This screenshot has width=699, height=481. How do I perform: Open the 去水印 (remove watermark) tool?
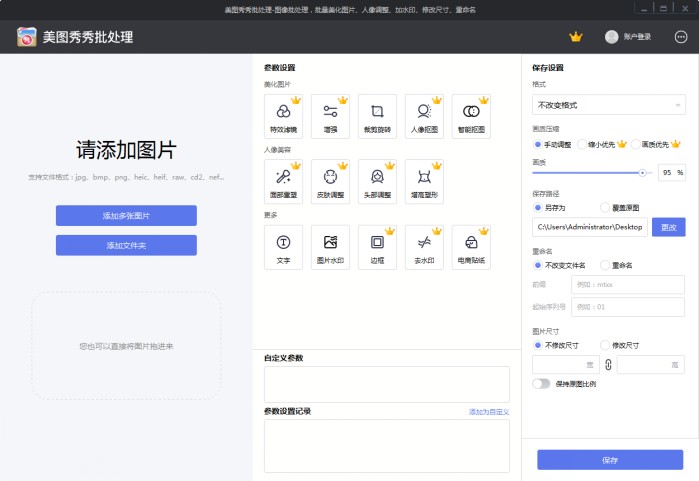click(x=424, y=247)
